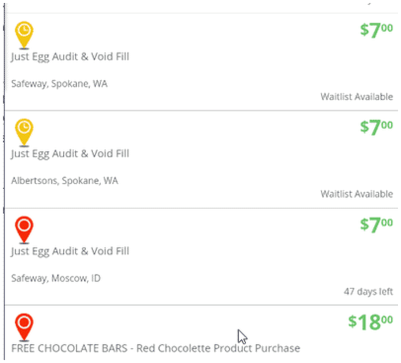Screen dimensions: 401x363
Task: Click the $7.00 price for Safeway Spokane
Action: (x=376, y=31)
